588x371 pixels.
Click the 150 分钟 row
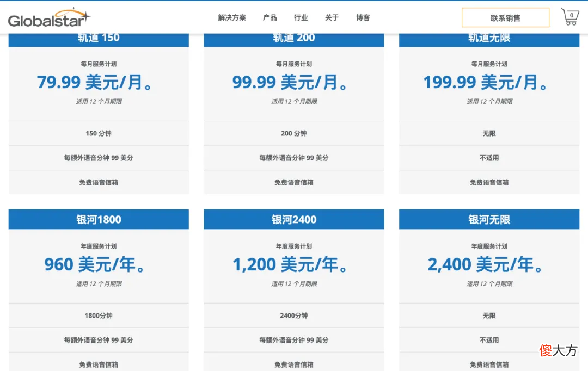click(x=99, y=133)
